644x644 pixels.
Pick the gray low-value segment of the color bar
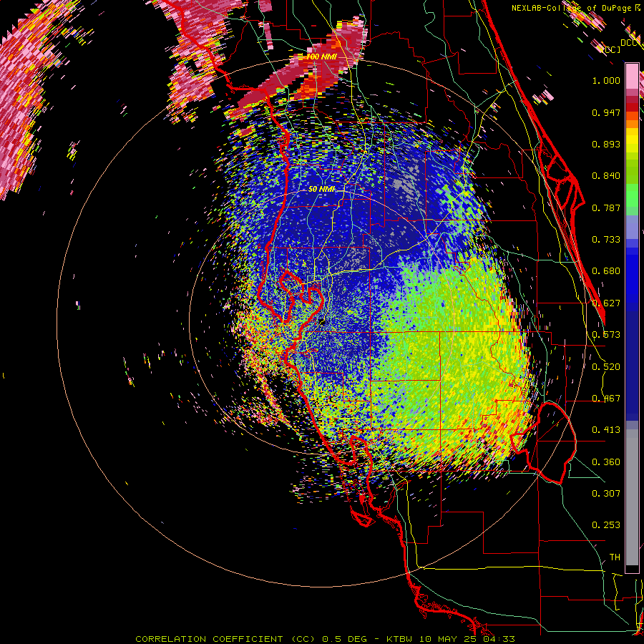tap(632, 497)
